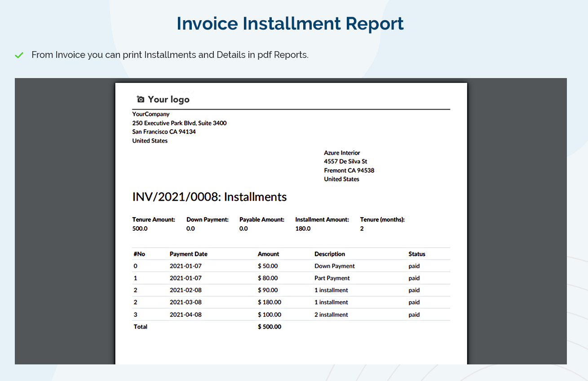Image resolution: width=588 pixels, height=381 pixels.
Task: Click 4557 De Silva St address
Action: (345, 162)
